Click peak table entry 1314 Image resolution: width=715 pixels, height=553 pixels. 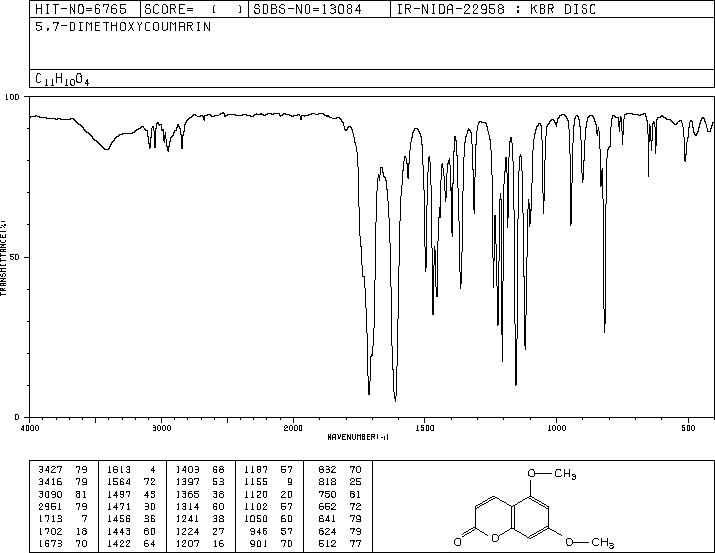click(187, 506)
